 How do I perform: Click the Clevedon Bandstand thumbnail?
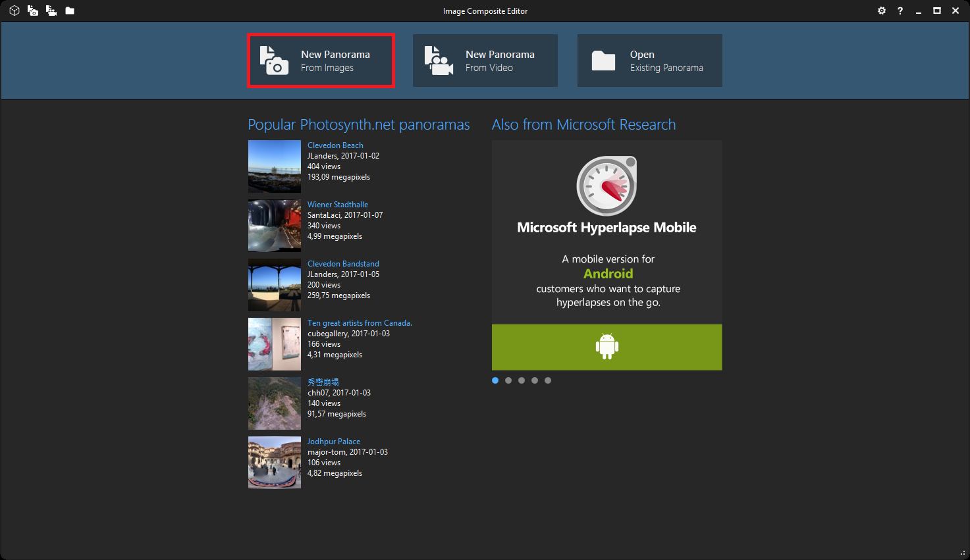(275, 285)
